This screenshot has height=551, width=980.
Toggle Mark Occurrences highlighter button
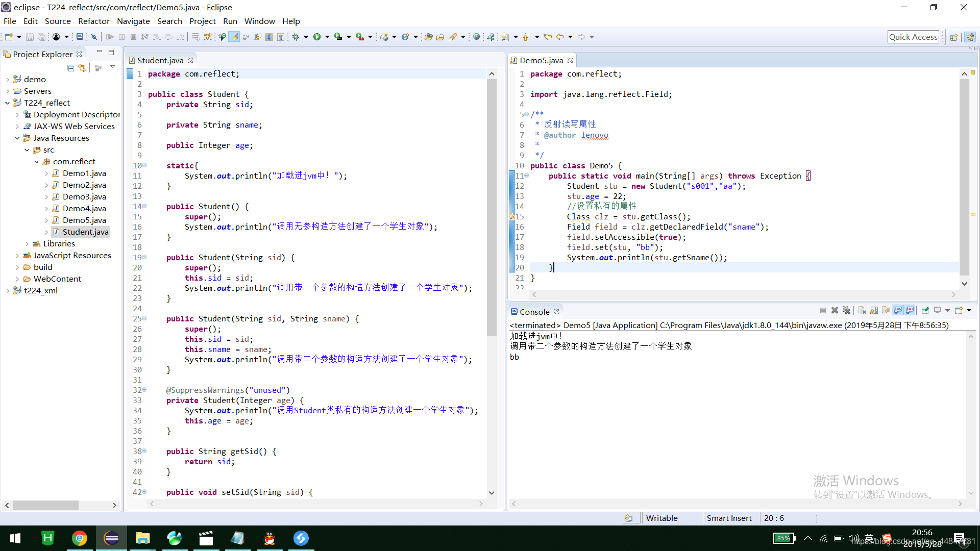pos(234,37)
